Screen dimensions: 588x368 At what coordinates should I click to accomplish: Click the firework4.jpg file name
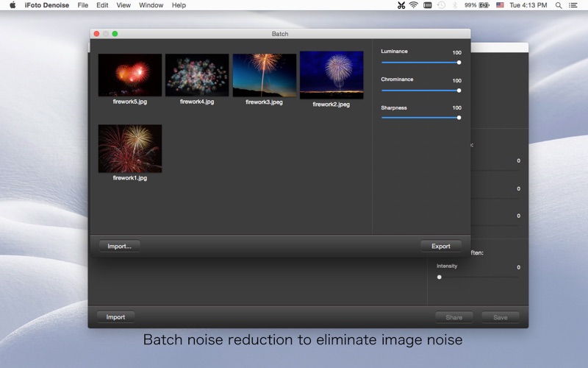[197, 102]
